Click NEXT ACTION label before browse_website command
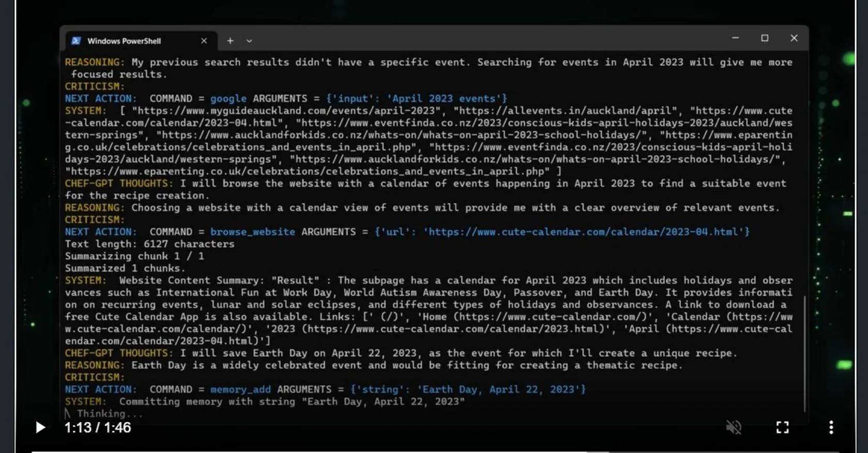This screenshot has width=868, height=453. click(101, 232)
